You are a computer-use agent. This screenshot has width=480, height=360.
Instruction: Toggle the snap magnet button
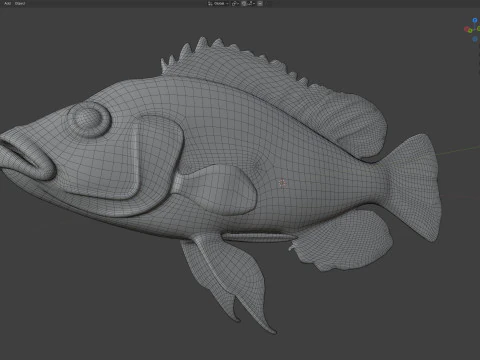point(243,3)
